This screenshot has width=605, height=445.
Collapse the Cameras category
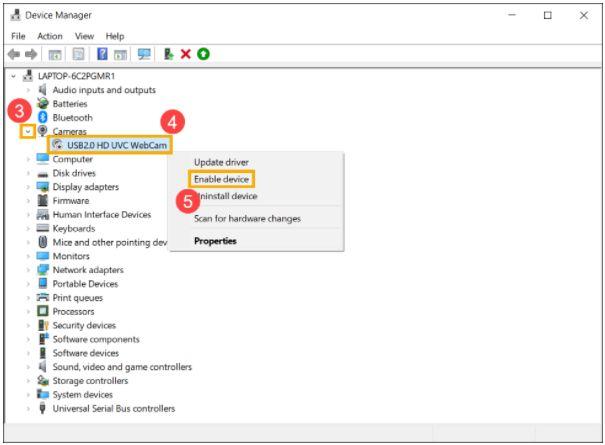pos(28,132)
